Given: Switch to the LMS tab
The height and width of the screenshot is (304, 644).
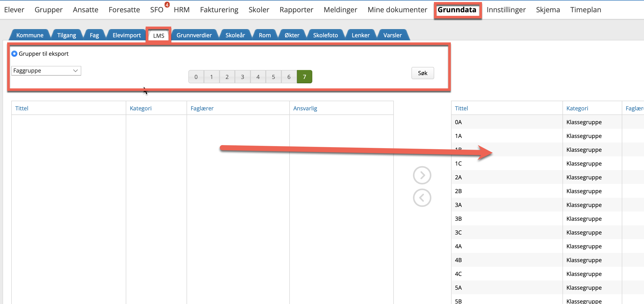Looking at the screenshot, I should [x=158, y=36].
